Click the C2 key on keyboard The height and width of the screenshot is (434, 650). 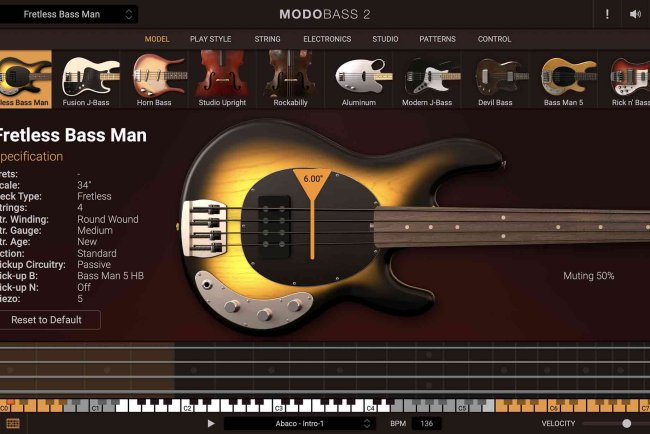click(x=187, y=406)
